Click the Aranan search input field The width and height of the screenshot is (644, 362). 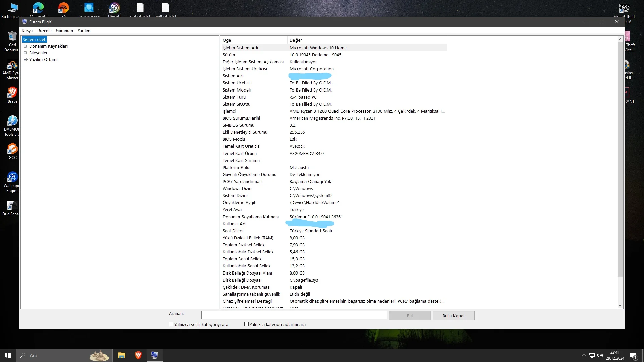point(294,315)
